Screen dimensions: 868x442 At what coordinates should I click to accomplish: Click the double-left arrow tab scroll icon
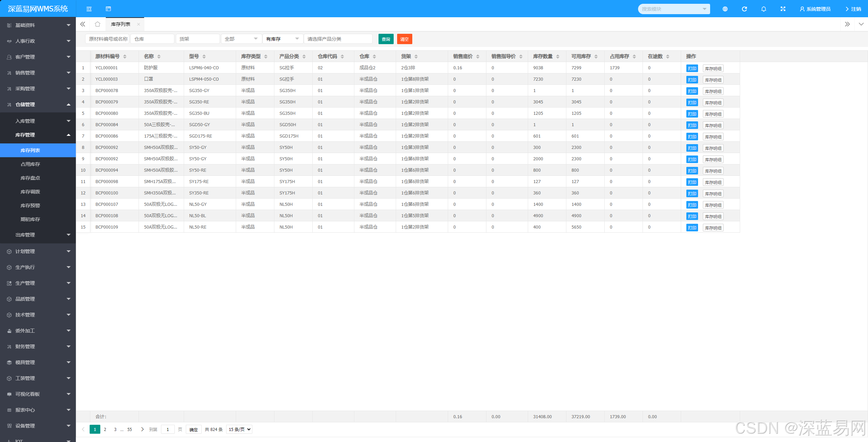point(83,24)
